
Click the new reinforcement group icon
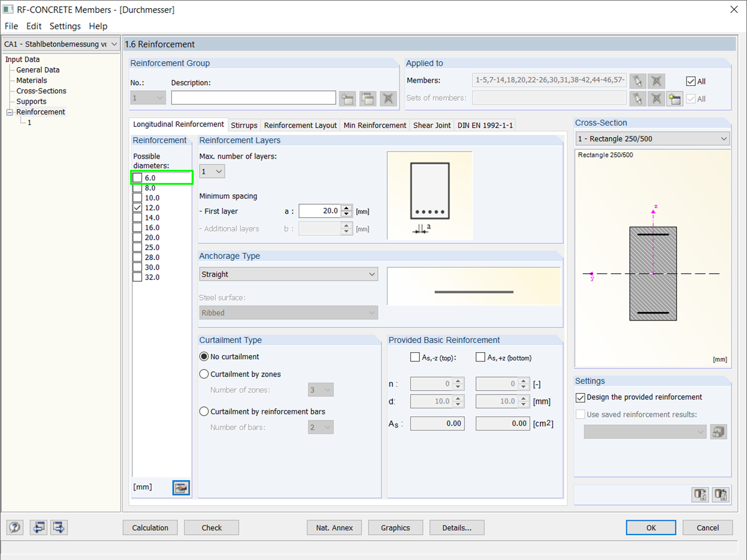coord(347,98)
